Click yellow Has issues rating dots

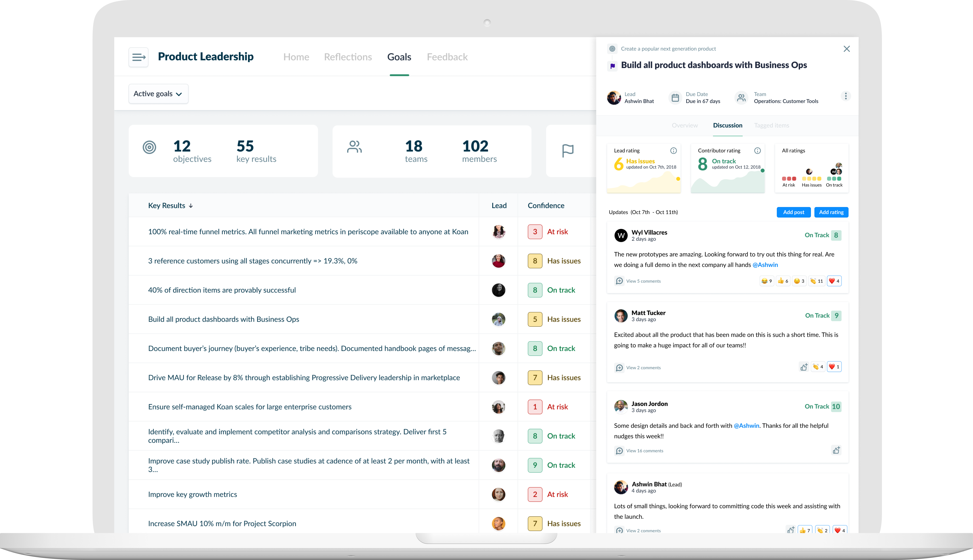811,179
